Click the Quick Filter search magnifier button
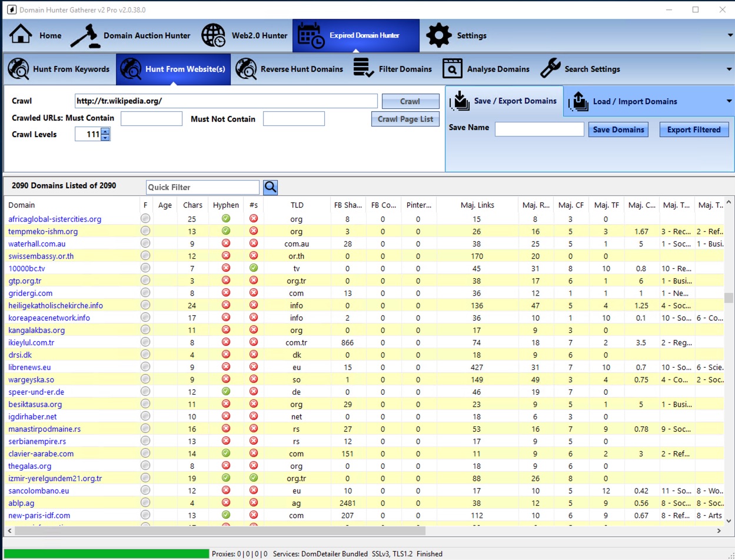735x560 pixels. (270, 187)
